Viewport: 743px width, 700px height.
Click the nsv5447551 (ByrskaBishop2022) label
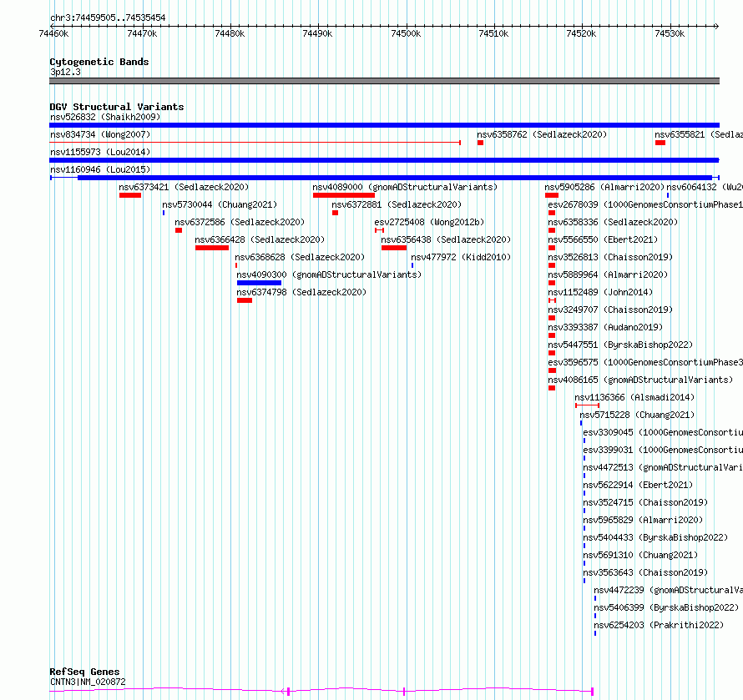(x=620, y=345)
